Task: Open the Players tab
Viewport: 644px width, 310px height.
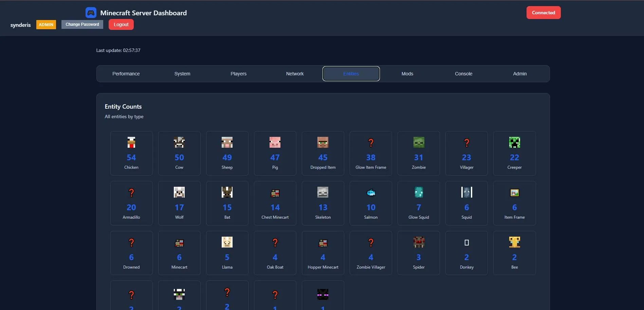Action: pyautogui.click(x=239, y=74)
